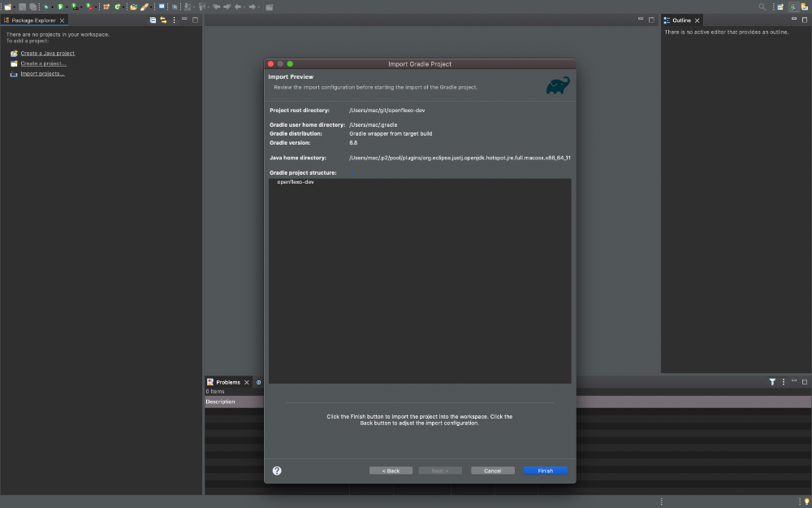Open the Import projects... link
Screen dimensions: 812x508
coord(42,74)
